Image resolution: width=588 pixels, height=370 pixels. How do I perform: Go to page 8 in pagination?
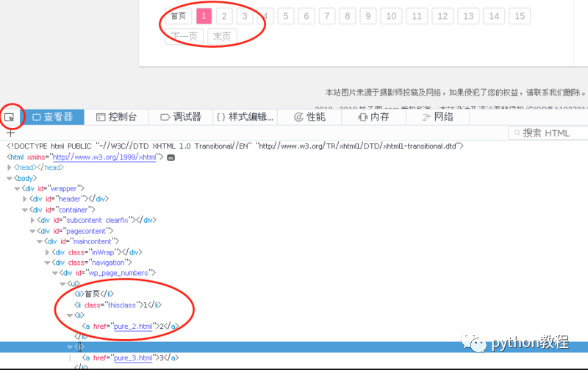[x=348, y=16]
